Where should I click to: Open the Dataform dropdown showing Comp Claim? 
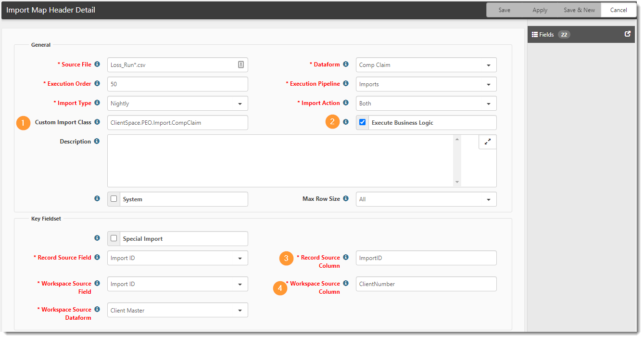tap(426, 65)
